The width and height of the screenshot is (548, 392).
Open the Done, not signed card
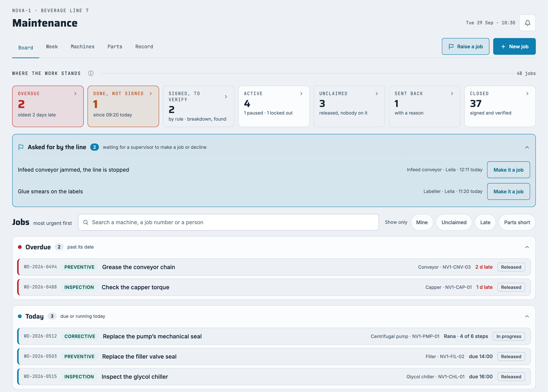[123, 106]
